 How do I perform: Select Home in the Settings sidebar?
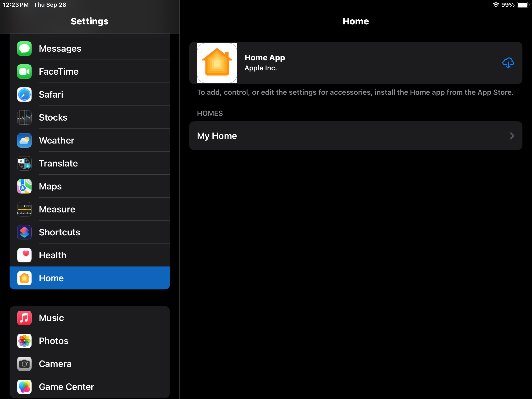coord(51,278)
